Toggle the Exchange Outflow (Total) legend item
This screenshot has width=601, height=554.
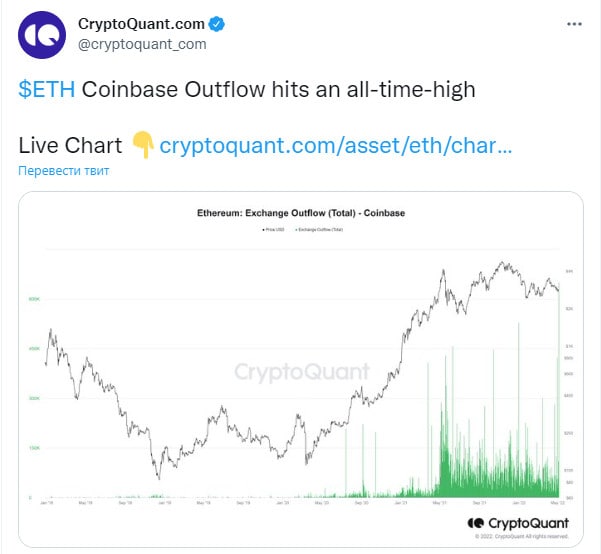(319, 230)
